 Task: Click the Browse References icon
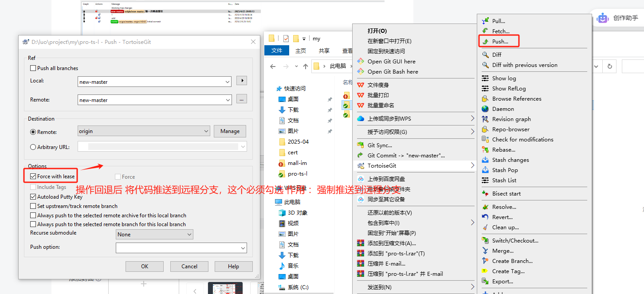tap(485, 98)
